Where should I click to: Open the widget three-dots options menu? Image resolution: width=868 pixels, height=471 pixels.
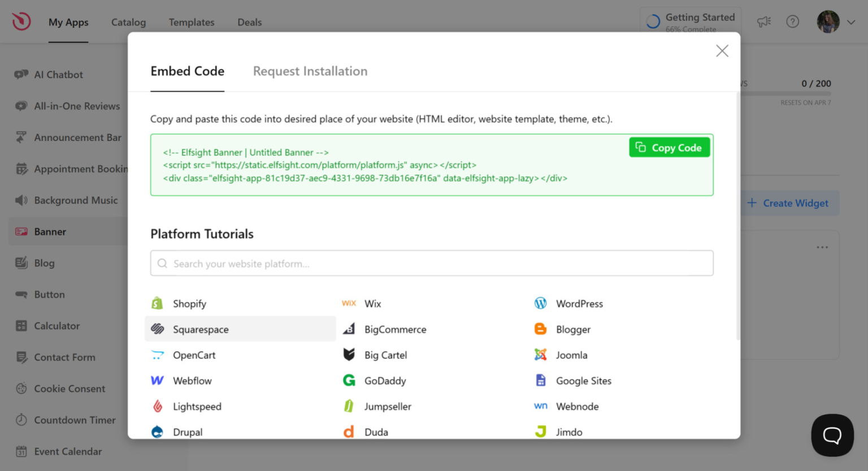(822, 247)
